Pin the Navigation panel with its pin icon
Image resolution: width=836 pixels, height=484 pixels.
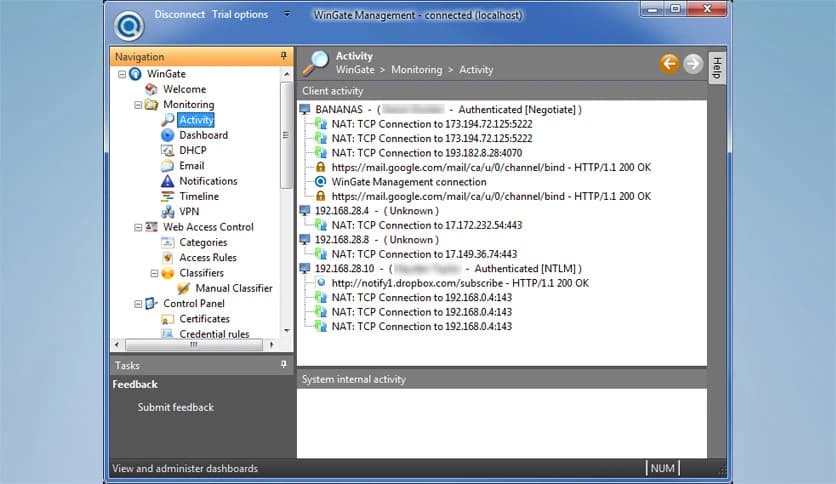284,56
